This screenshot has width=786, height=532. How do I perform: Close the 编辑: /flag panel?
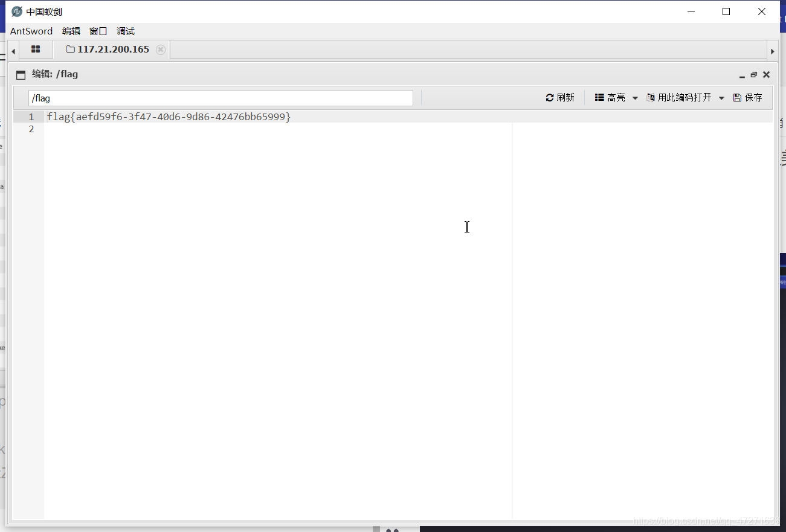pos(766,75)
